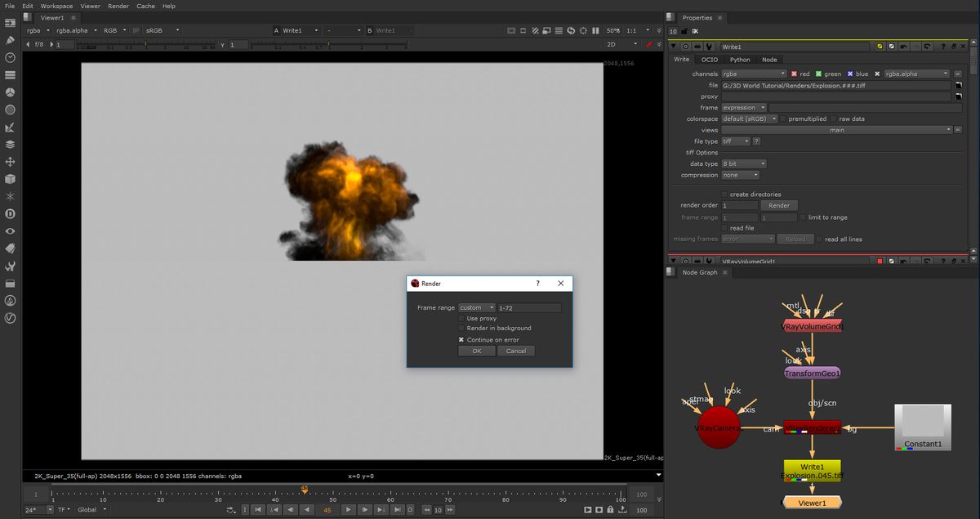Image resolution: width=980 pixels, height=519 pixels.
Task: Enable the Use proxy checkbox in Render dialog
Action: coord(461,318)
